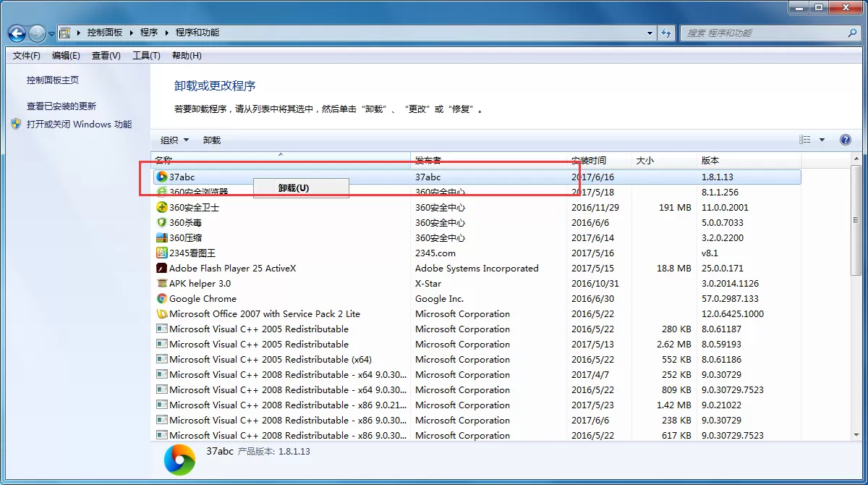868x485 pixels.
Task: Click the 360杀毒 shield icon
Action: (x=162, y=222)
